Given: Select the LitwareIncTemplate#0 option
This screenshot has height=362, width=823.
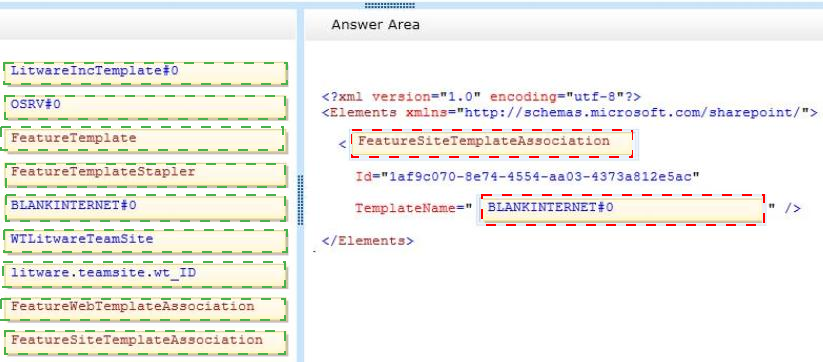Looking at the screenshot, I should tap(145, 73).
